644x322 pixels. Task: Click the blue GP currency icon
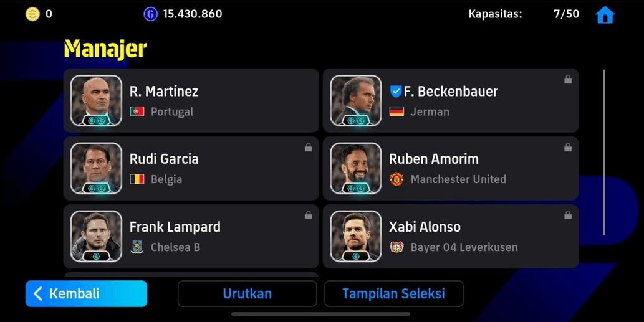coord(150,14)
